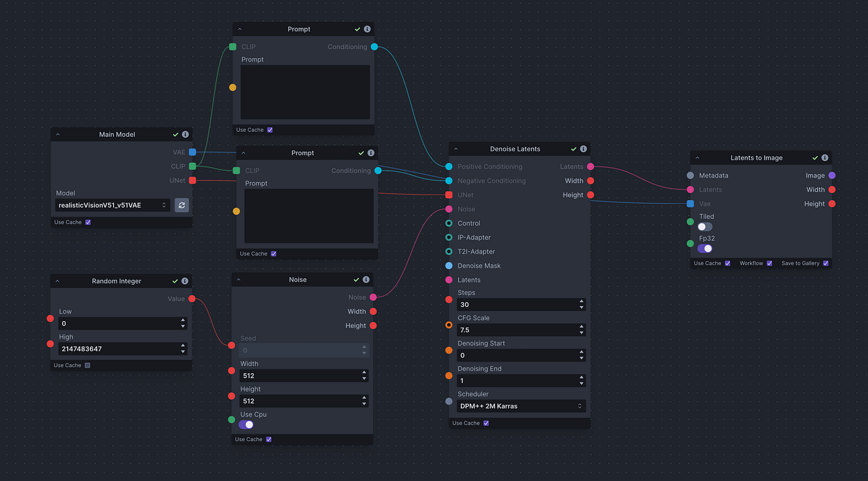Click the info icon on the Main Model node
Image resolution: width=868 pixels, height=481 pixels.
point(185,134)
